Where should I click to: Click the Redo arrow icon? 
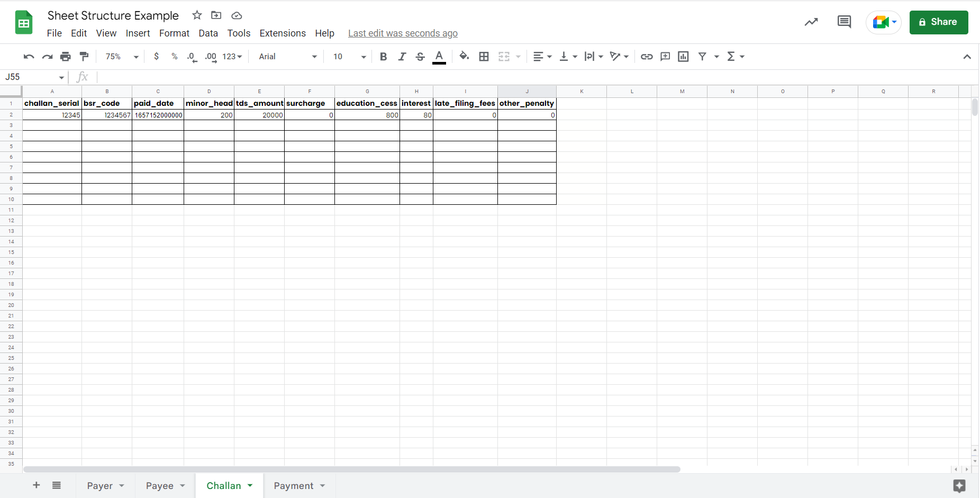coord(47,57)
